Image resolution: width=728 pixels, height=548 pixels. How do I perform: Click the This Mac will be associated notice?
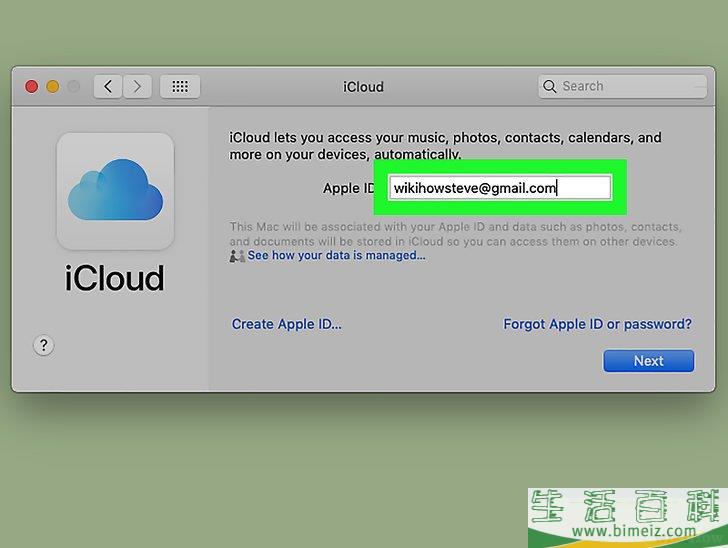[455, 234]
